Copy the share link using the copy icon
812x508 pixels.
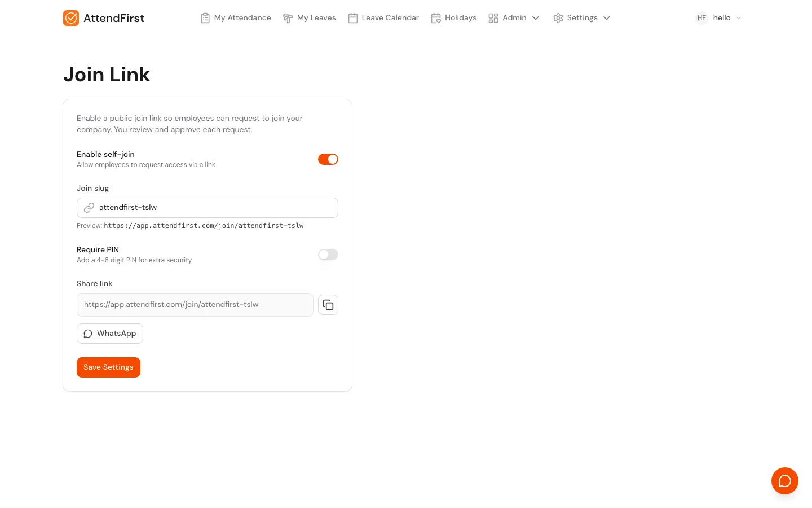[328, 305]
